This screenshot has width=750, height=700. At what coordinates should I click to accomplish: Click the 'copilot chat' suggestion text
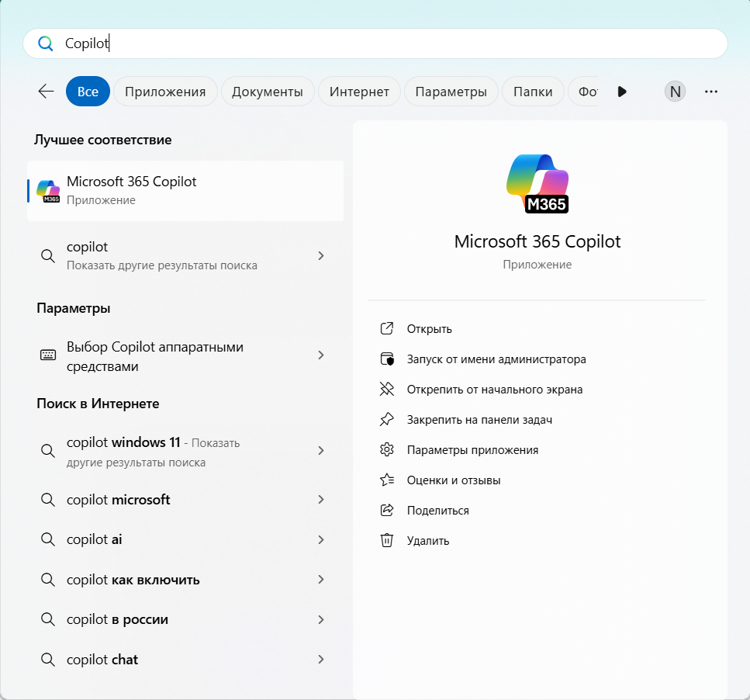[102, 660]
